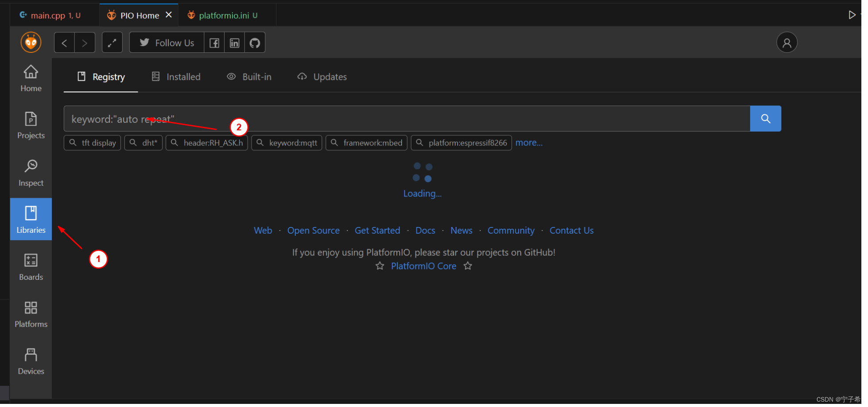
Task: Click the expand fullscreen arrows icon
Action: [x=112, y=43]
